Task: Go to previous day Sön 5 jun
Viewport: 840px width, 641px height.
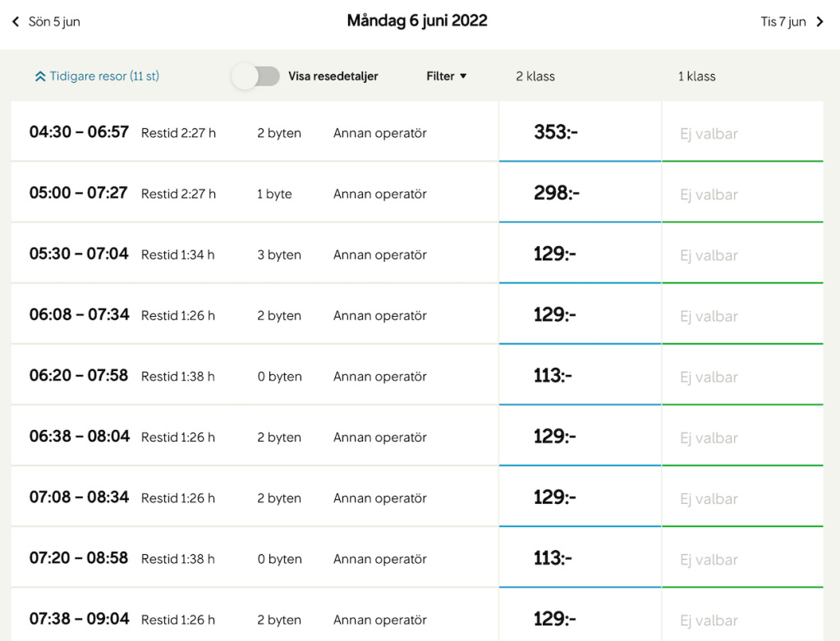Action: click(x=46, y=21)
